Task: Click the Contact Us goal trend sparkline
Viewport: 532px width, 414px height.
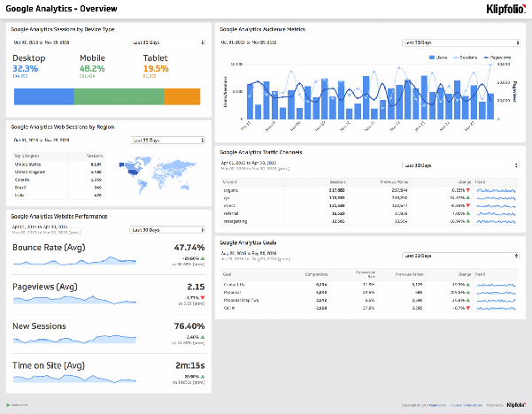Action: click(x=496, y=285)
